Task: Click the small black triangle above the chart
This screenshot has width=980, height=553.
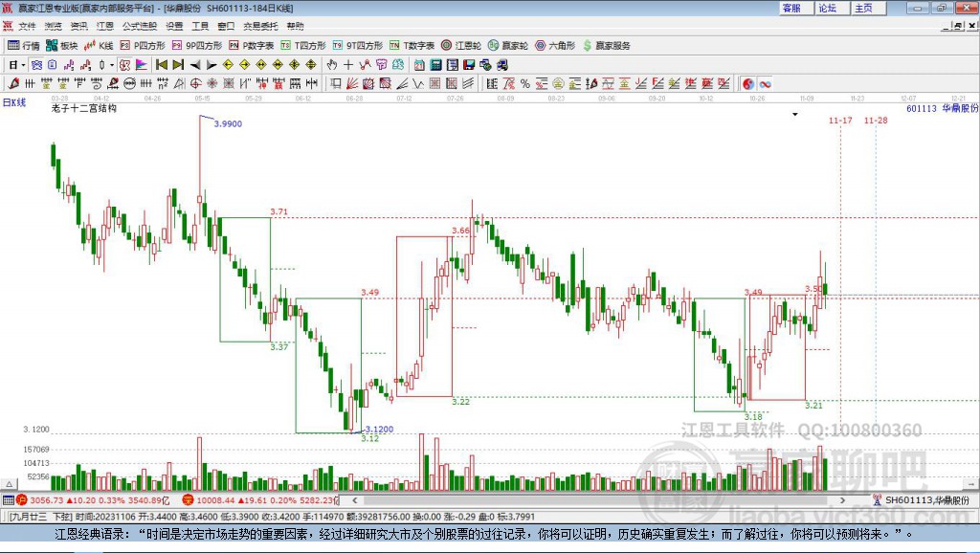Action: [795, 115]
